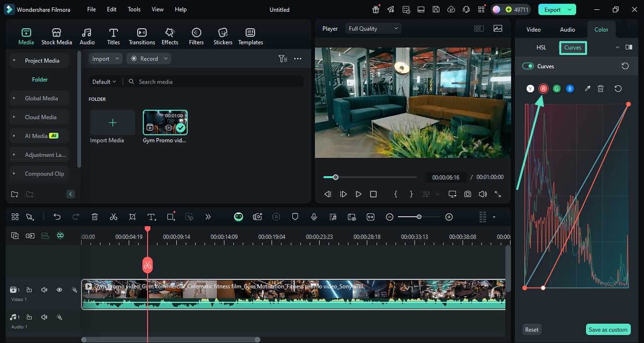Delete the curve point with trash icon
644x343 pixels.
point(600,89)
